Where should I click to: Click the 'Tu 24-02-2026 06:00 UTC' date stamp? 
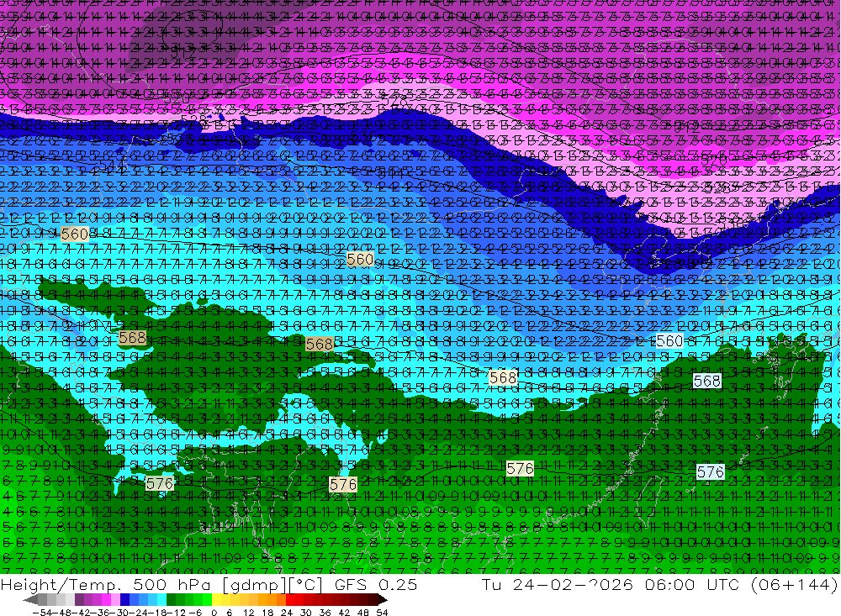(611, 584)
